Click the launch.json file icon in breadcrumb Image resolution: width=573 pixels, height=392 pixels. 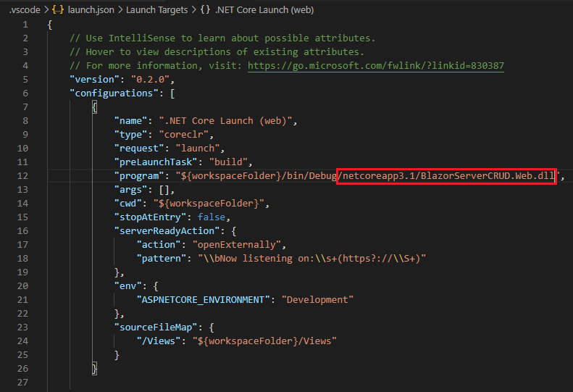(57, 11)
